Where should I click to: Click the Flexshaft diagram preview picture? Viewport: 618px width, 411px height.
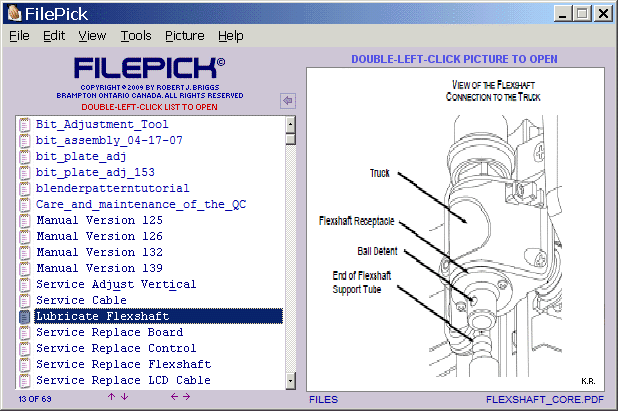(455, 229)
